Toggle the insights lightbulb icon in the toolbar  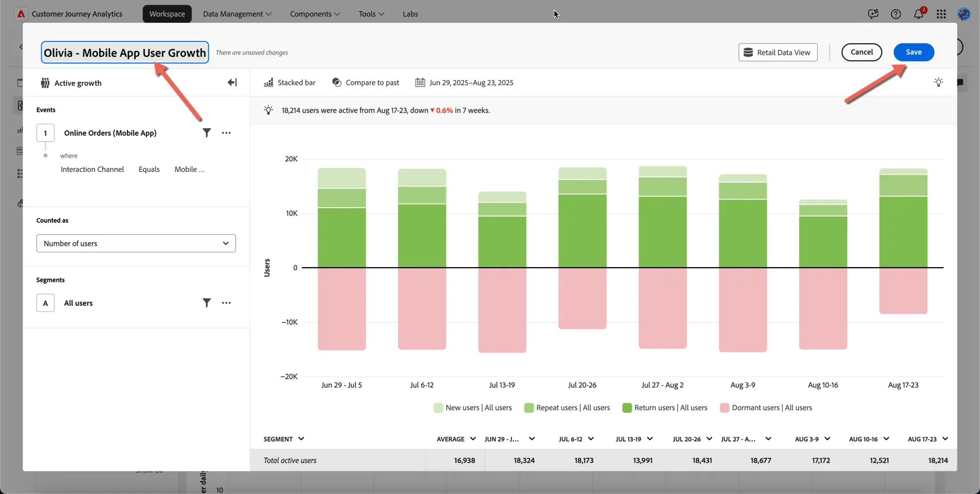(939, 82)
